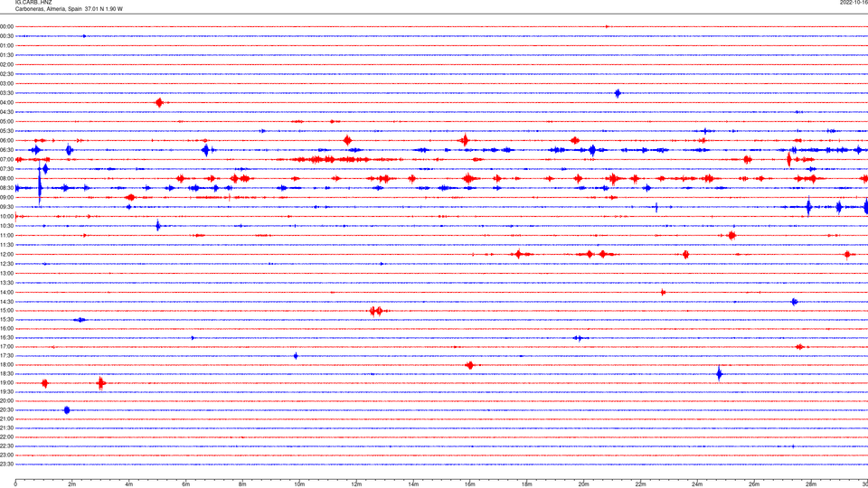This screenshot has width=868, height=488.
Task: Click the blue burst on the 10:30 trace
Action: coord(157,225)
